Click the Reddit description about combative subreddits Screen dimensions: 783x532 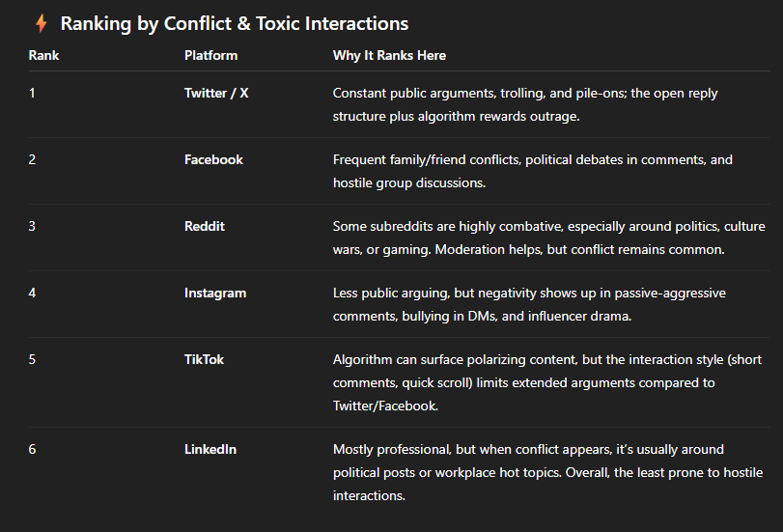(548, 237)
